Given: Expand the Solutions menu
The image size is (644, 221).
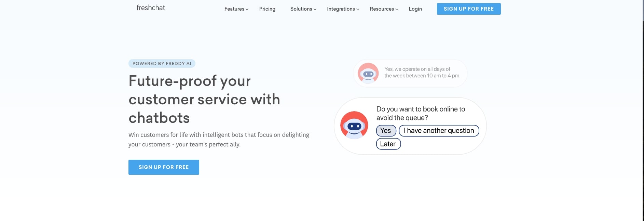Looking at the screenshot, I should pos(303,9).
